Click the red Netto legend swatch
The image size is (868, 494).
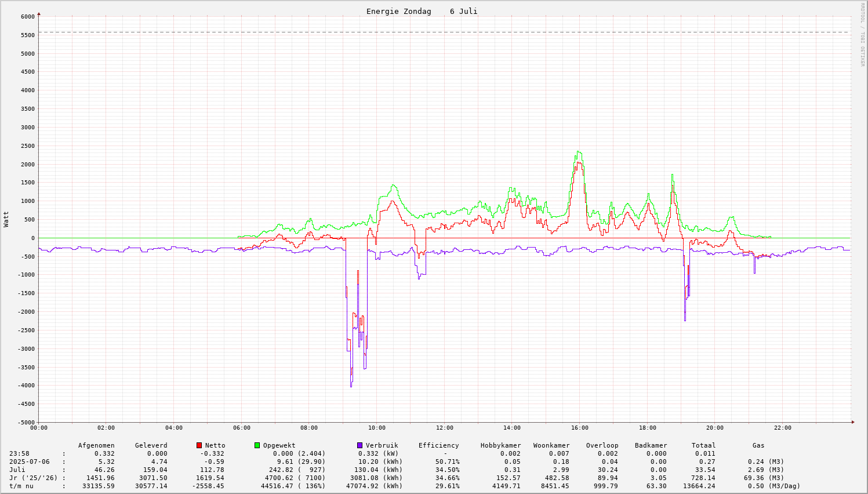pos(199,445)
